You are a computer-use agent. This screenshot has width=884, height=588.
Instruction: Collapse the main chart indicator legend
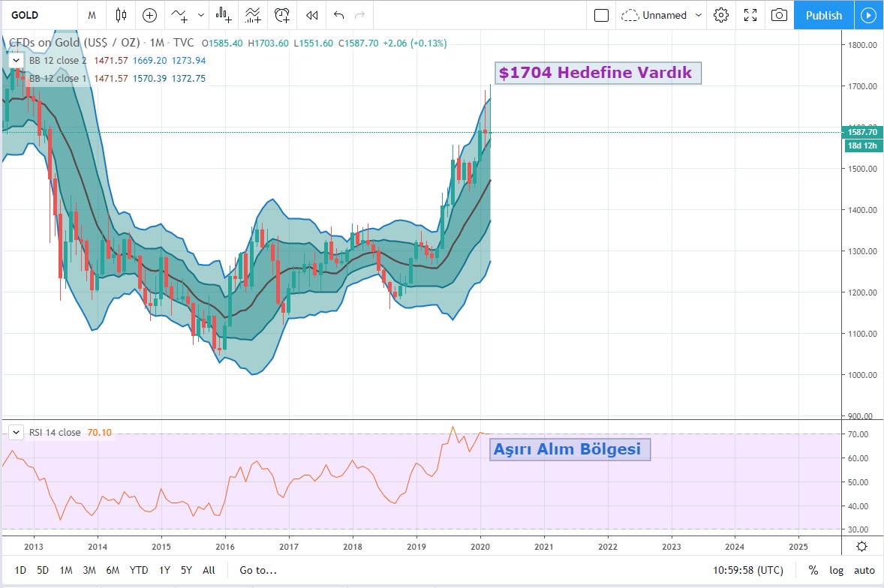tap(16, 60)
